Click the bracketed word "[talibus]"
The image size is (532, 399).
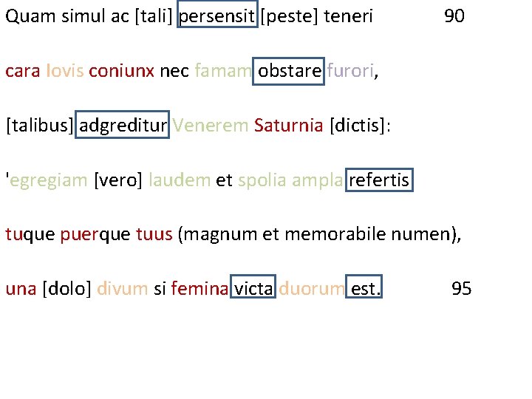(x=40, y=125)
